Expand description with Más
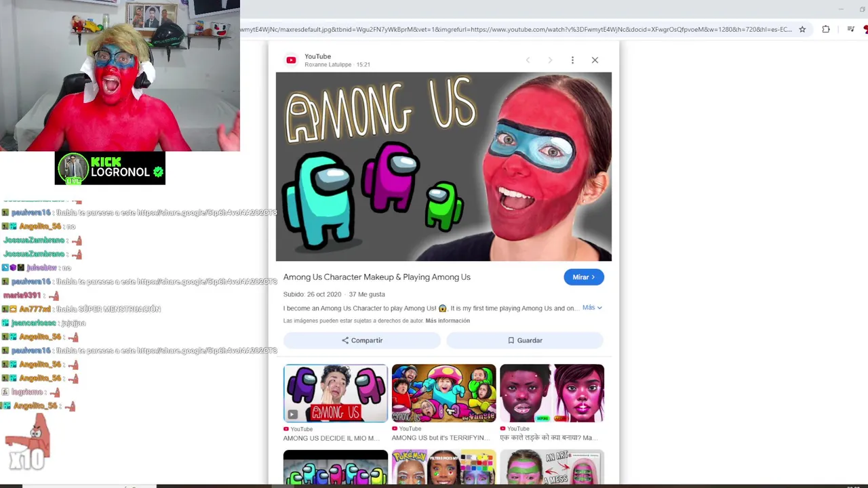 tap(592, 308)
